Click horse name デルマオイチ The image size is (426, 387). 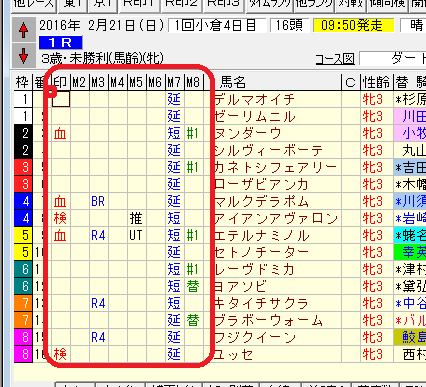254,99
